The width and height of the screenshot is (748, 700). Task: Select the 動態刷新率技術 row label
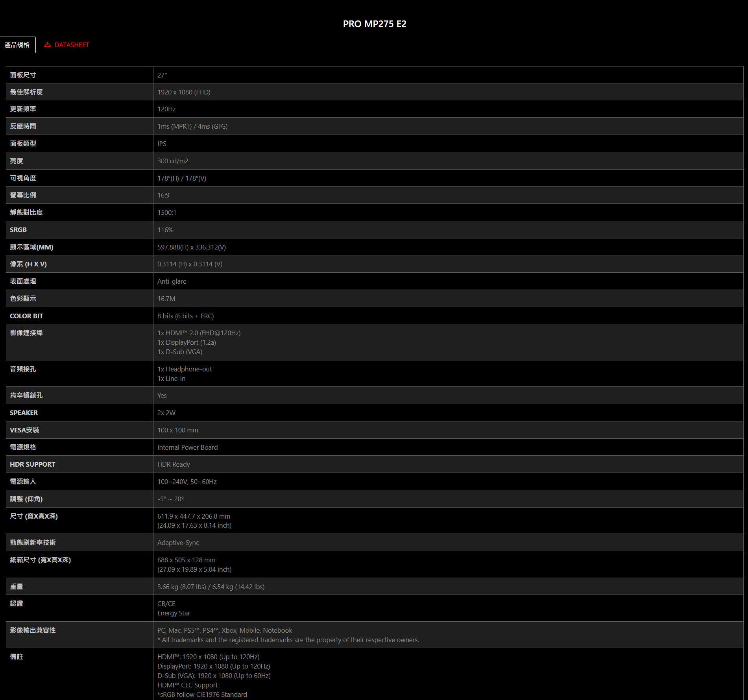pos(33,543)
